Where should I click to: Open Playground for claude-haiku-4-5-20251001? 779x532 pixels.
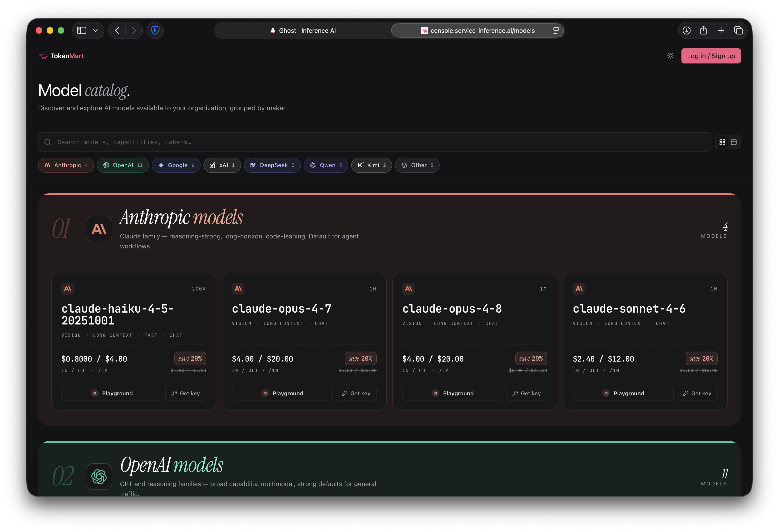coord(112,393)
